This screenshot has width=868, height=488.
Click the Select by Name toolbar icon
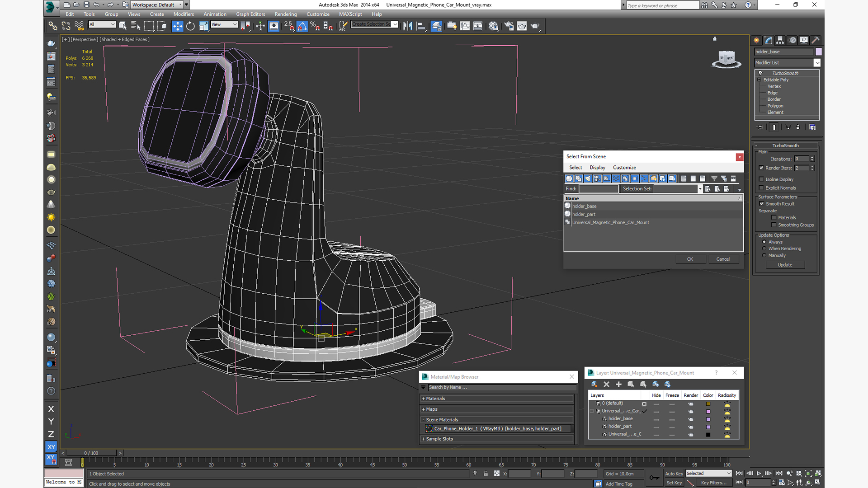(x=136, y=26)
